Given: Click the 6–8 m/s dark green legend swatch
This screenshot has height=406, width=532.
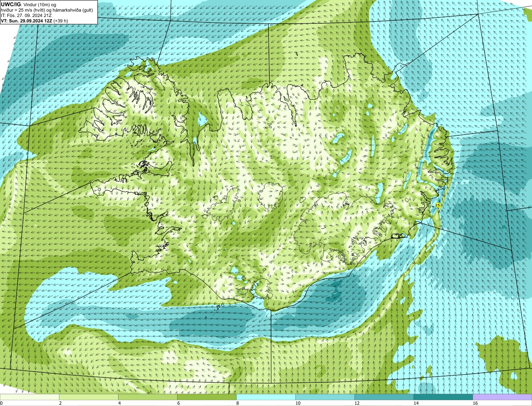Looking at the screenshot, I should 207,397.
